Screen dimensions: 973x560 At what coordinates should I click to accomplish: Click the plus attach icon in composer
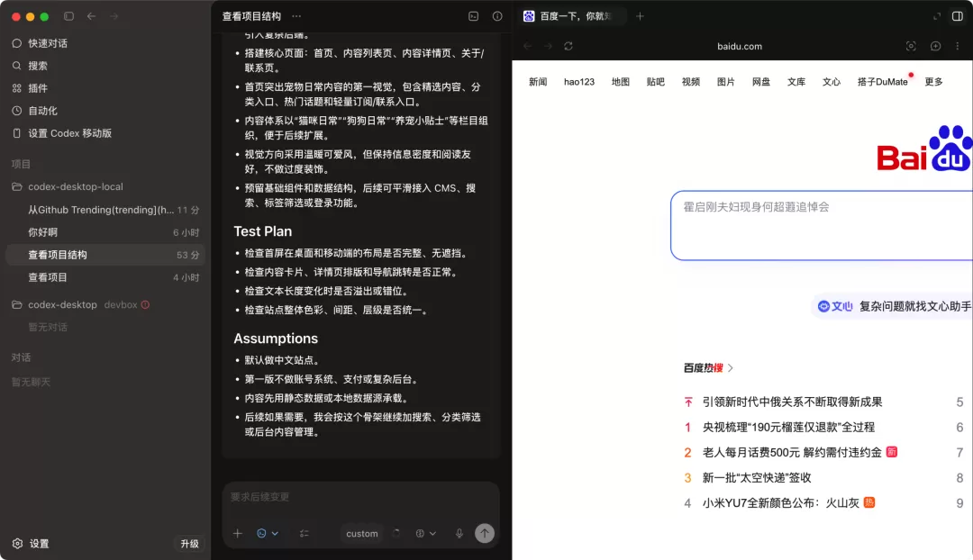(238, 533)
